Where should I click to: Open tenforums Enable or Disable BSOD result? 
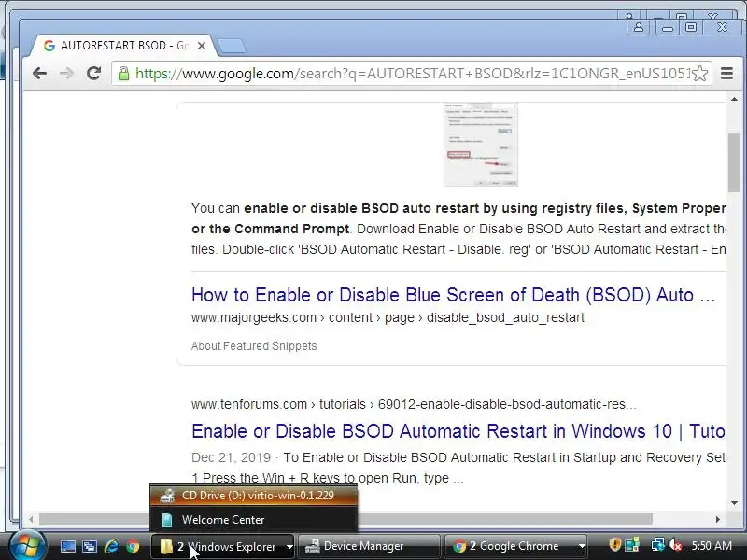tap(458, 431)
